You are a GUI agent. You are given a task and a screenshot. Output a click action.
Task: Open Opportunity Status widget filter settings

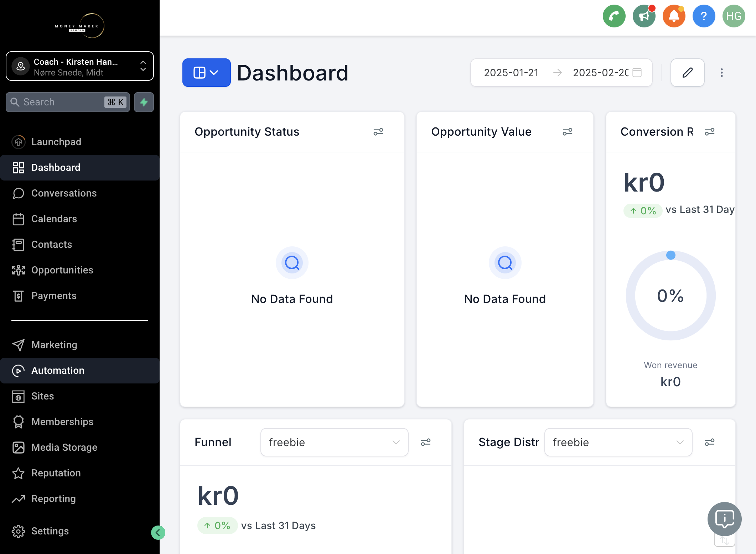coord(378,132)
